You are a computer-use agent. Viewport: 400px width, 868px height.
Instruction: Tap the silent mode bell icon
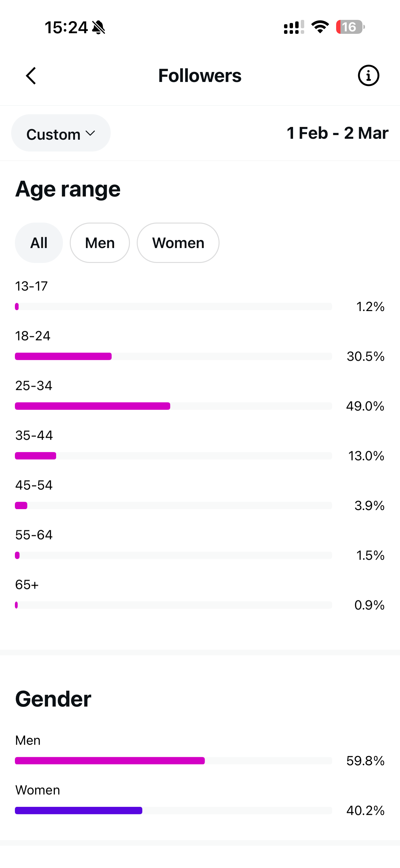98,27
